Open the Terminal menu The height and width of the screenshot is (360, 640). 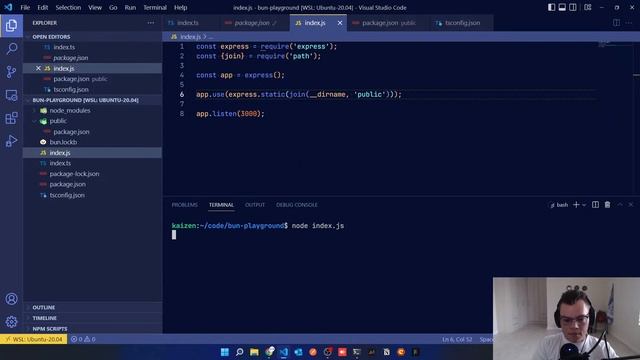pyautogui.click(x=155, y=7)
